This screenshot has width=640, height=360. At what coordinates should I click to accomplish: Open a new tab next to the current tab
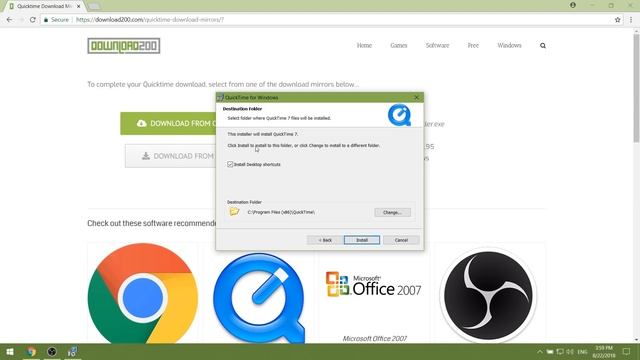coord(94,6)
